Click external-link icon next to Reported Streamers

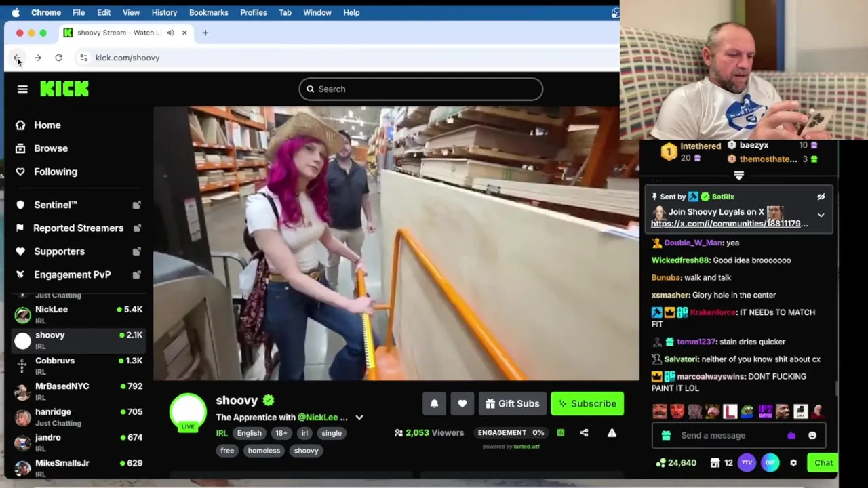[x=136, y=228]
